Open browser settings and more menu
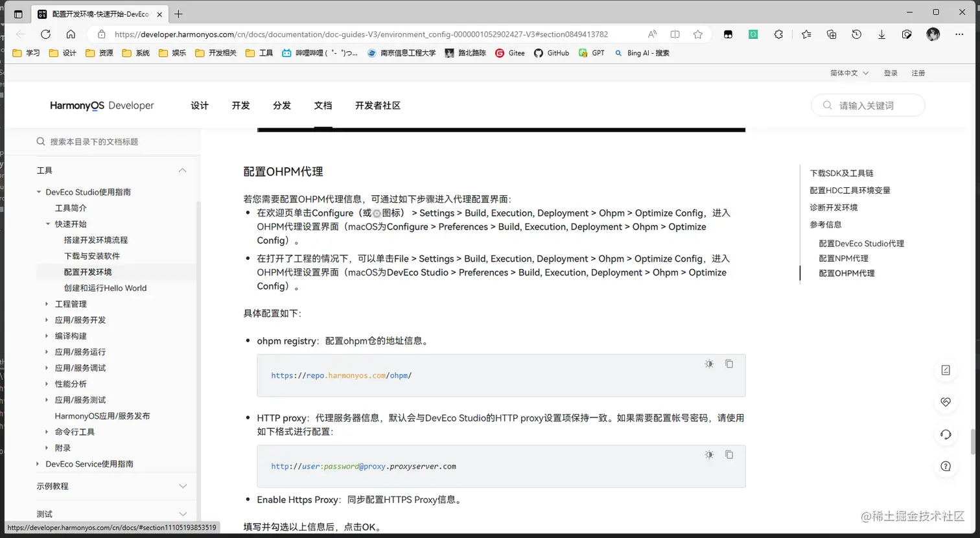980x538 pixels. click(x=959, y=34)
